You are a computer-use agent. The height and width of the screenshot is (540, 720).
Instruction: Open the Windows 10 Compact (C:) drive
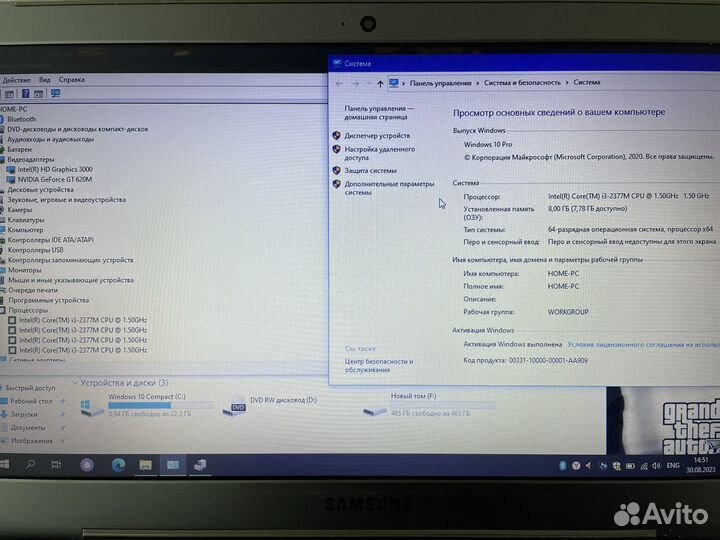[146, 405]
